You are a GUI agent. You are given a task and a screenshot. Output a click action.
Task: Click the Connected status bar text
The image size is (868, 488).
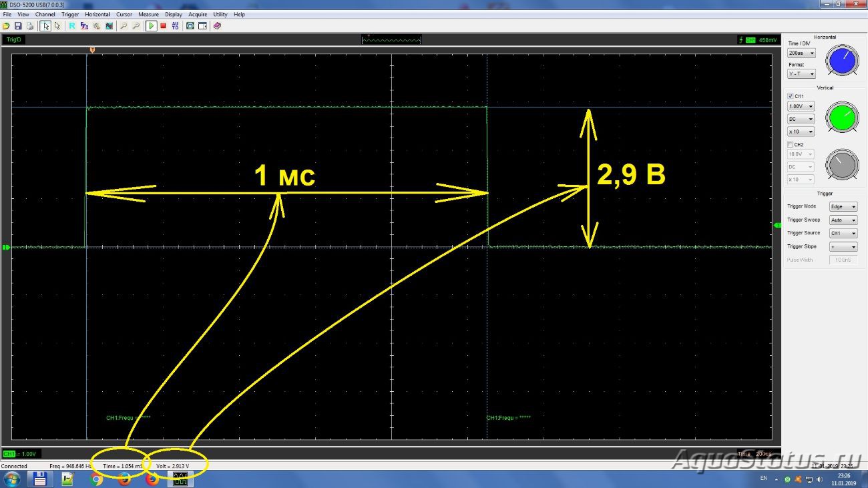(14, 466)
